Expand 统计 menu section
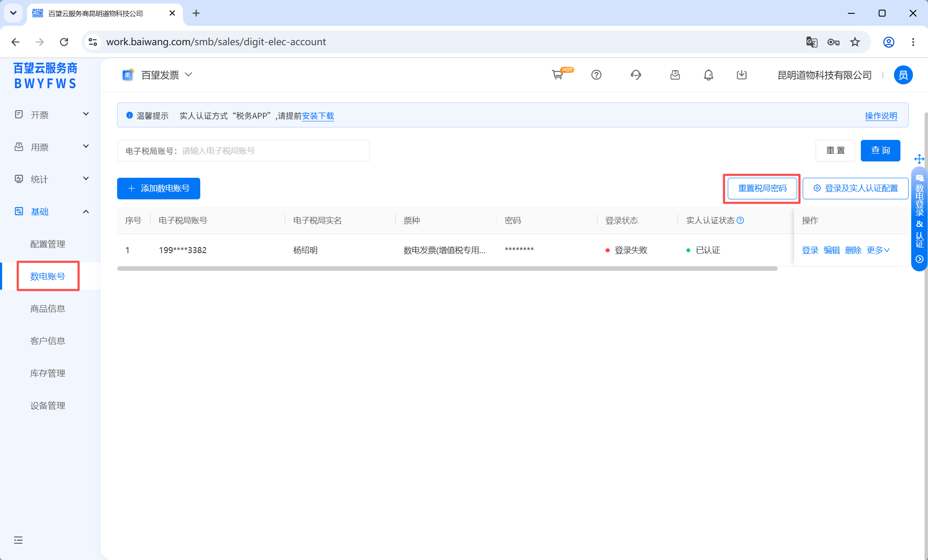This screenshot has width=928, height=560. click(50, 179)
